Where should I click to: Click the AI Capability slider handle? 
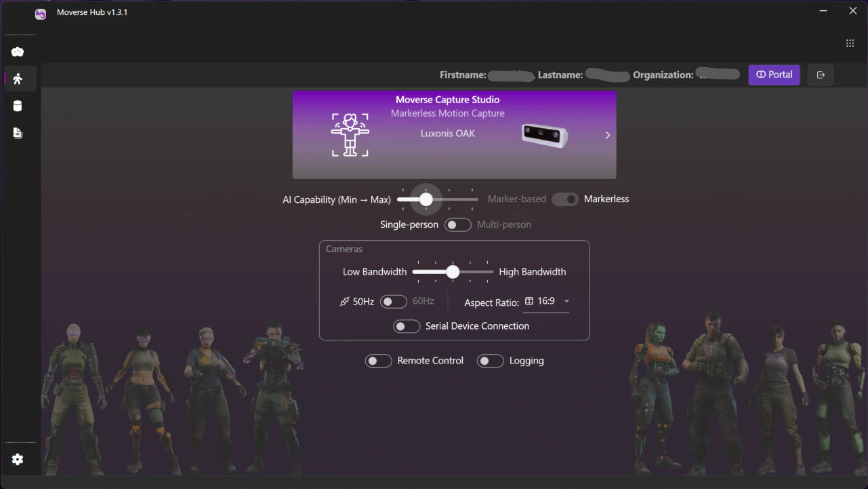tap(426, 199)
